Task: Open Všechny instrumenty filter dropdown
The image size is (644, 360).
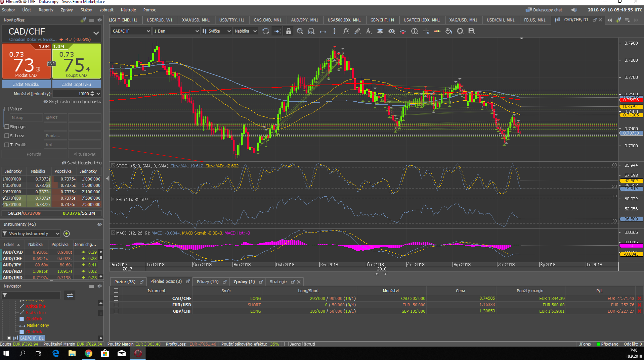Action: [x=31, y=234]
